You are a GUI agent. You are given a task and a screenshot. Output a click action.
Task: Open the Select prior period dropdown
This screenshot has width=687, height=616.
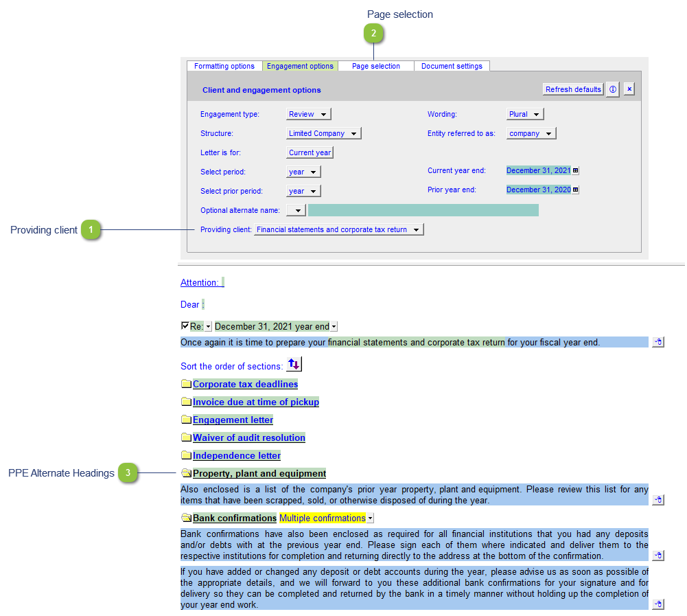(303, 191)
